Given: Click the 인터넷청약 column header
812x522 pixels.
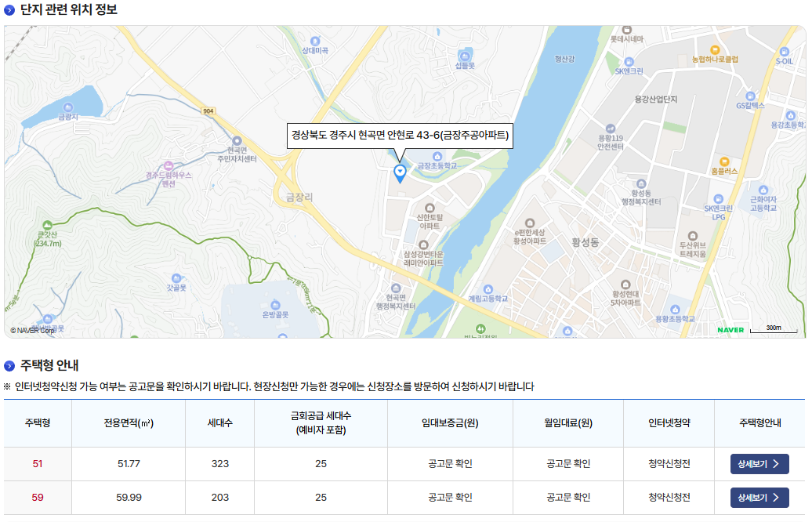Looking at the screenshot, I should click(669, 423).
